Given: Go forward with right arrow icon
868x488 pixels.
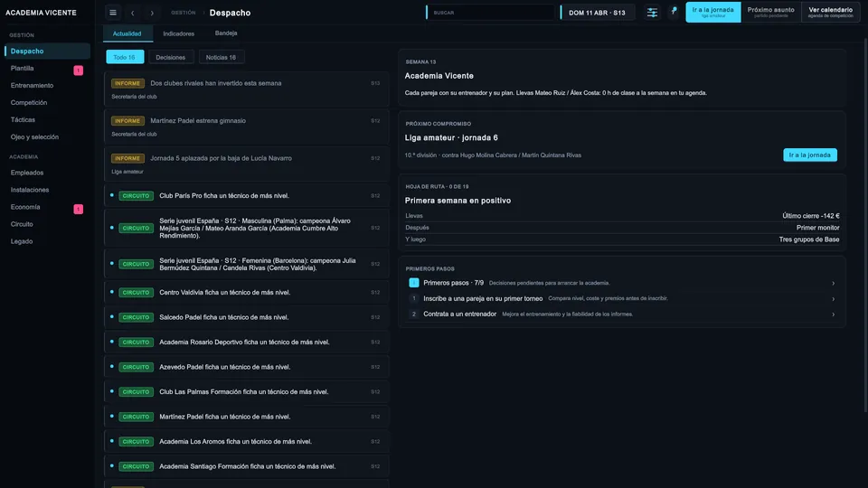Looking at the screenshot, I should (152, 13).
